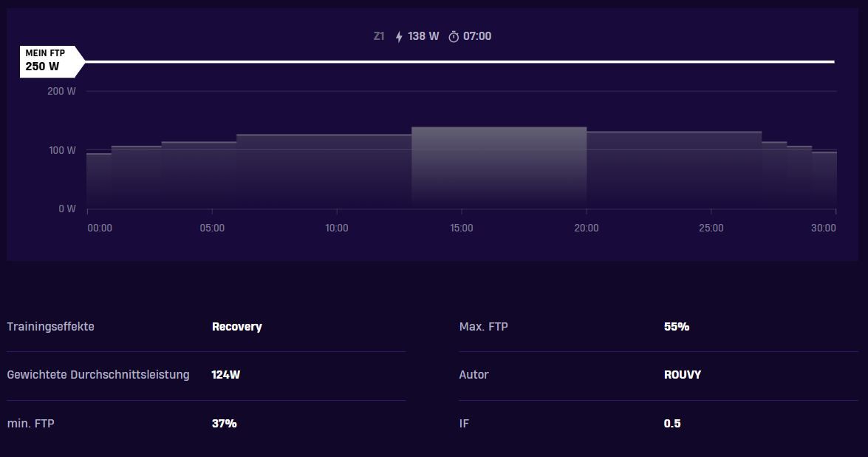The height and width of the screenshot is (457, 868).
Task: Click the ROUVY author name
Action: pyautogui.click(x=683, y=375)
